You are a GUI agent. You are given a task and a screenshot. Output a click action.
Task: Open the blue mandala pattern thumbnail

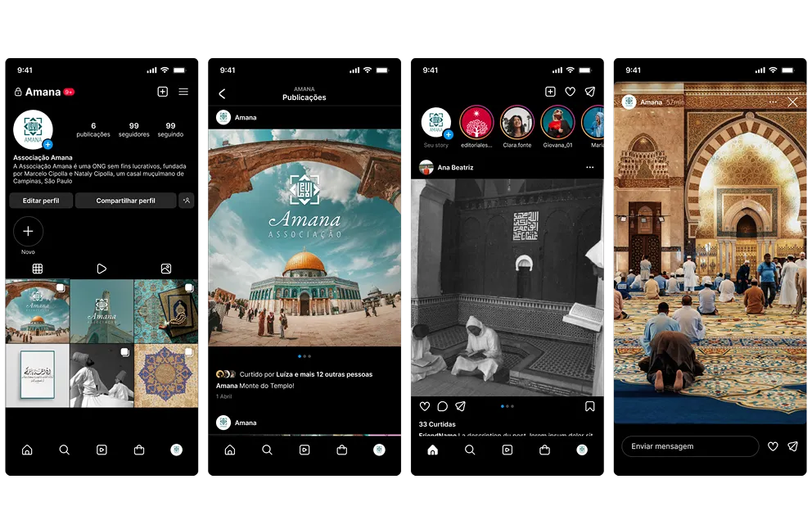click(165, 376)
